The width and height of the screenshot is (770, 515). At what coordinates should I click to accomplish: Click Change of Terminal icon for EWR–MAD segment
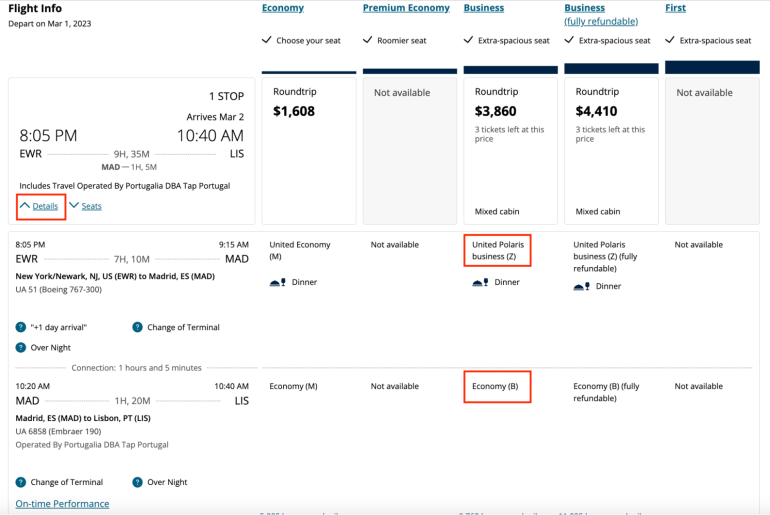tap(138, 327)
